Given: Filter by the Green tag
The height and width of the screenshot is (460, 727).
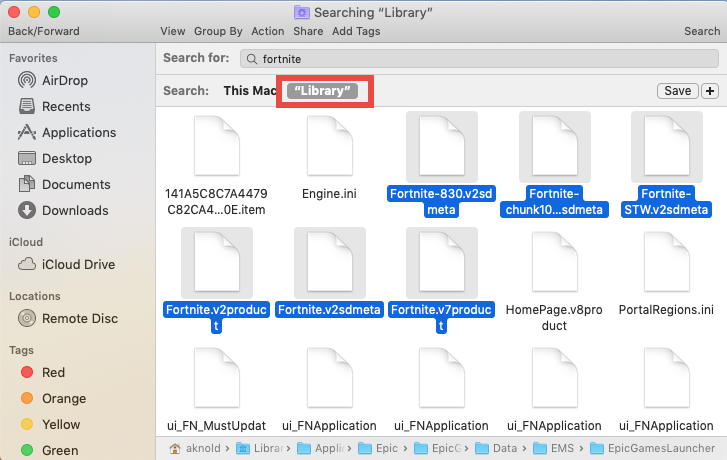Looking at the screenshot, I should tap(49, 450).
